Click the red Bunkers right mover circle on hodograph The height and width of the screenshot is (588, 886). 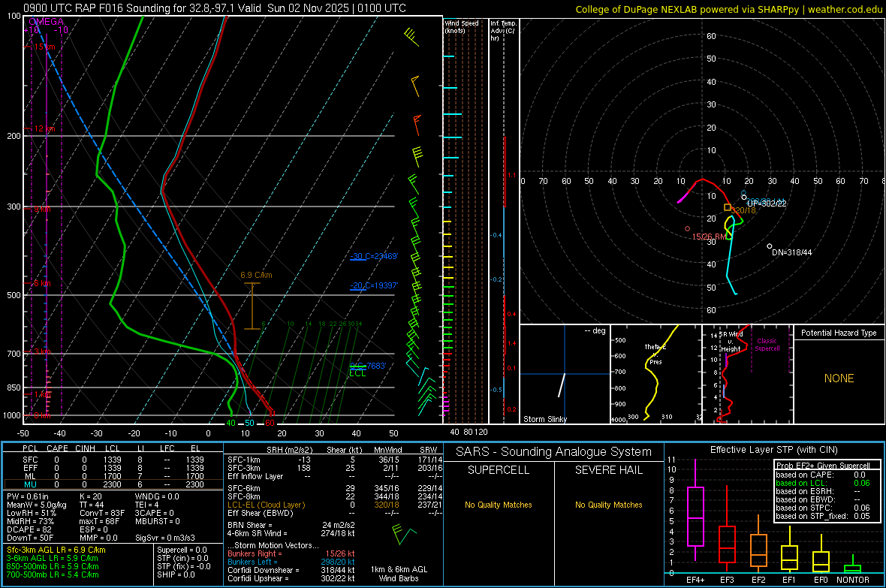pos(687,229)
